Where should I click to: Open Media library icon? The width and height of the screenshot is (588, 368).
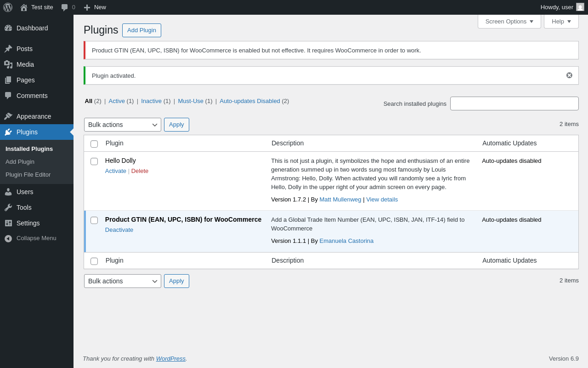click(8, 64)
